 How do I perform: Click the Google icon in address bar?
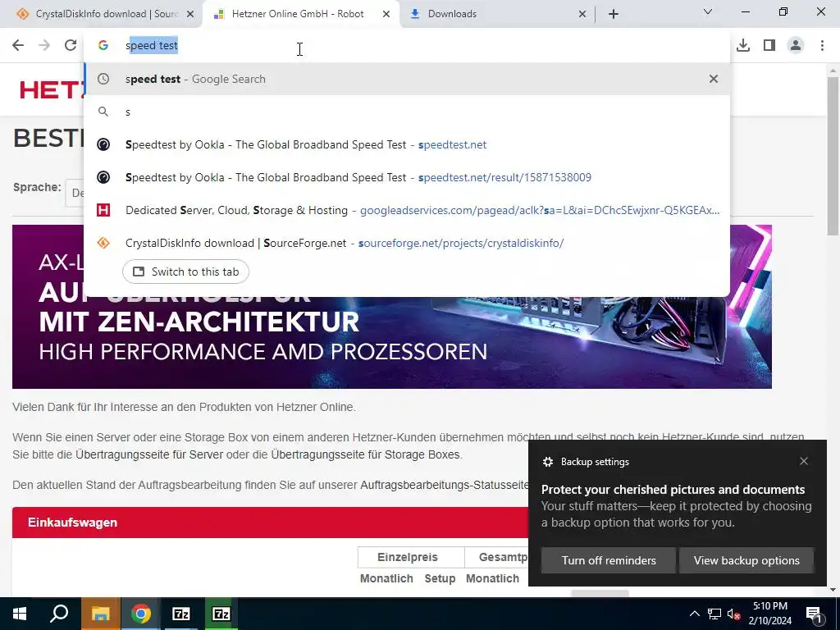pyautogui.click(x=103, y=46)
